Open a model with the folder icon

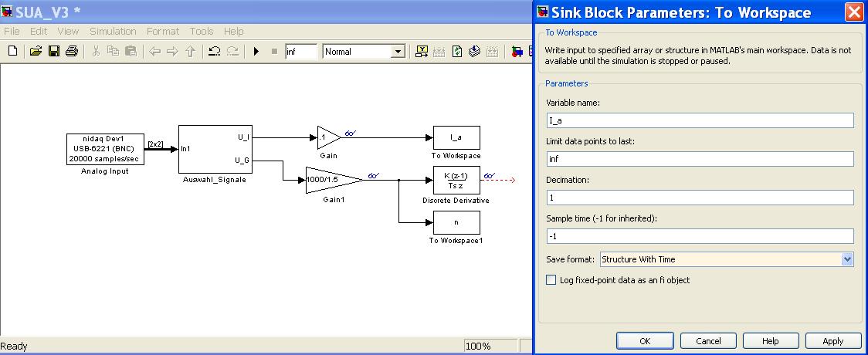pyautogui.click(x=36, y=52)
